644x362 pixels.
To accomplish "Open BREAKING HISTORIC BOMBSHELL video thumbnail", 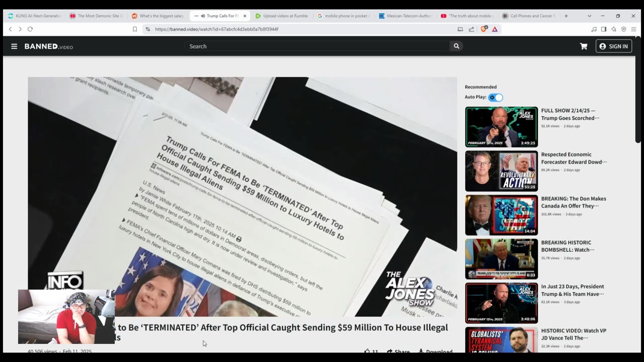I will pos(501,259).
